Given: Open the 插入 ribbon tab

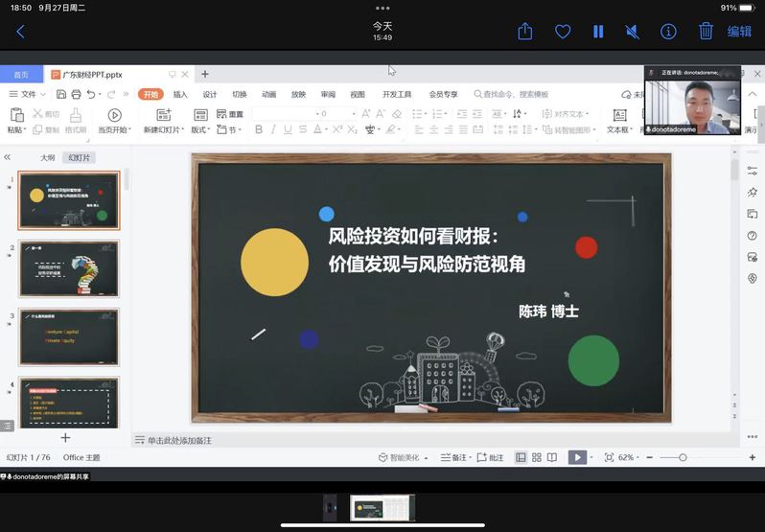Looking at the screenshot, I should [x=180, y=94].
